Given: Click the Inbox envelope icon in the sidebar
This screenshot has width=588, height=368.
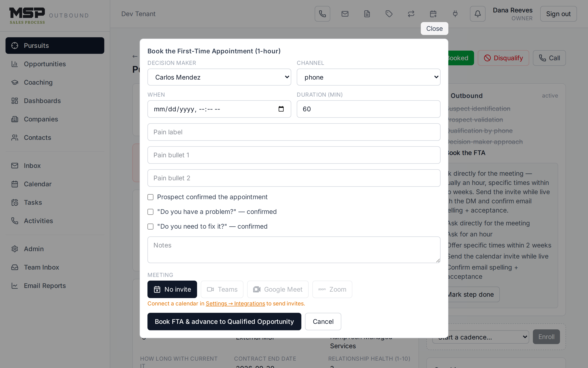Looking at the screenshot, I should 15,166.
